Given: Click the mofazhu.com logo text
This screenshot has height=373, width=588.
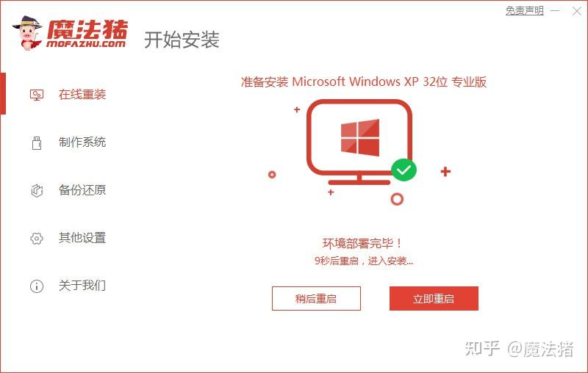Looking at the screenshot, I should coord(86,44).
